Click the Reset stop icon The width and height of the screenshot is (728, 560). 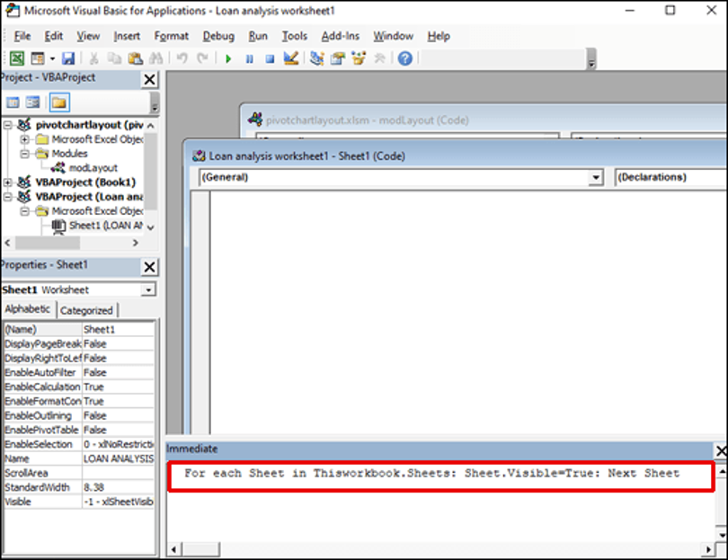pos(270,59)
